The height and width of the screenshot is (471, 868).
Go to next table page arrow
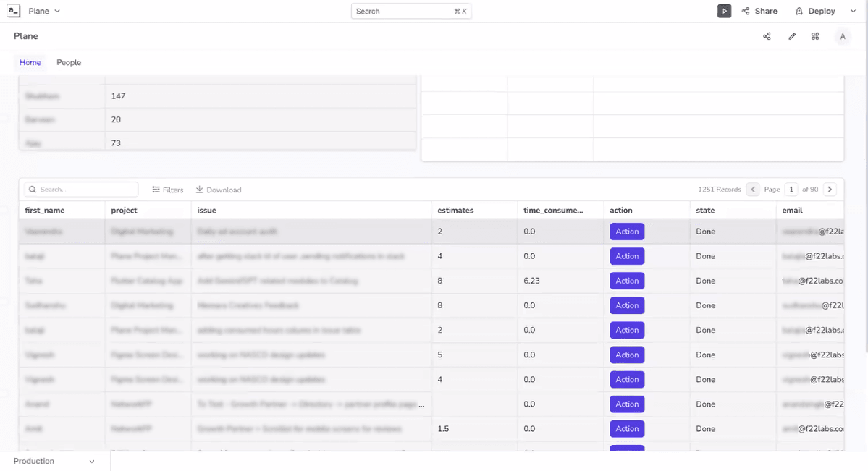coord(830,190)
